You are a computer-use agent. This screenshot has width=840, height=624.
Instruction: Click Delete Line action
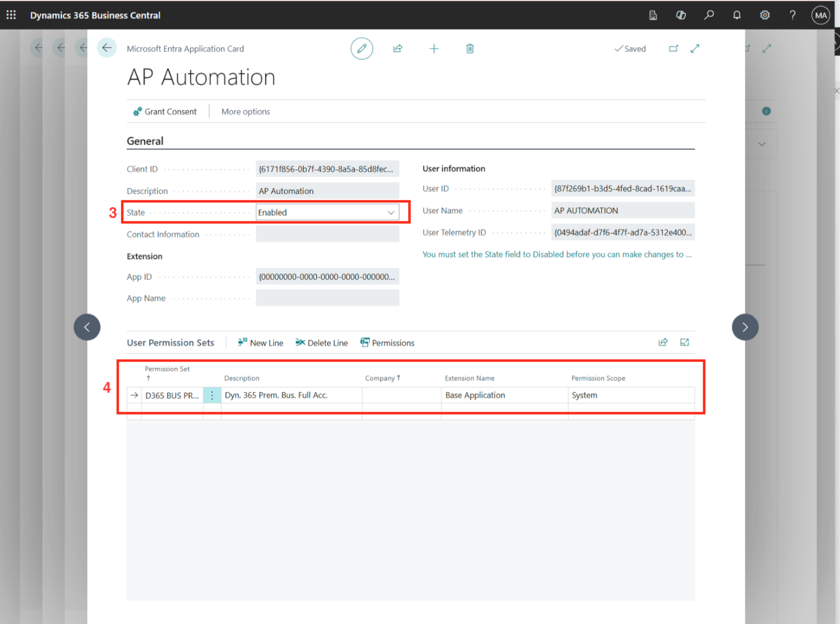click(x=322, y=343)
